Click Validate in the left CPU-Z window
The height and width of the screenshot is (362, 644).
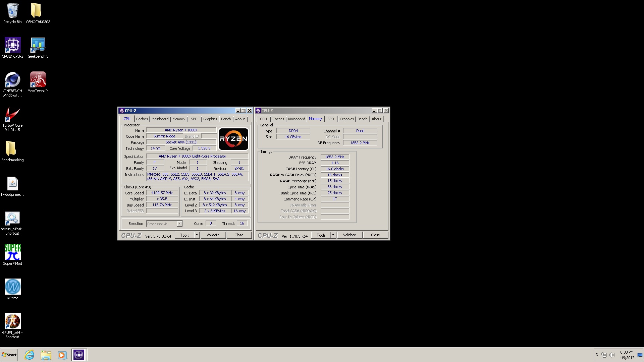click(213, 235)
